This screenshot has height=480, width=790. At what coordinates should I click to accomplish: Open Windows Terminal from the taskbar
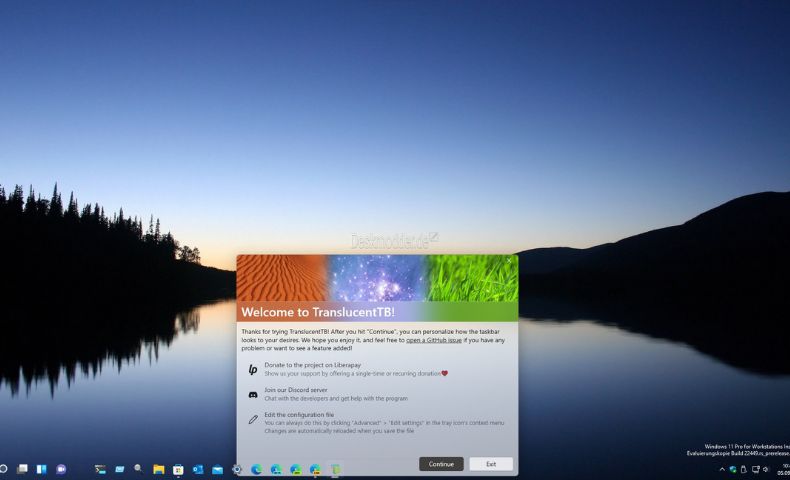[100, 469]
